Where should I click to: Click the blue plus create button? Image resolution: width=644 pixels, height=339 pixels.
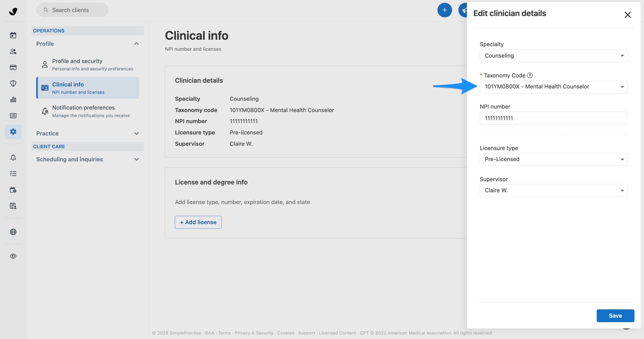445,10
